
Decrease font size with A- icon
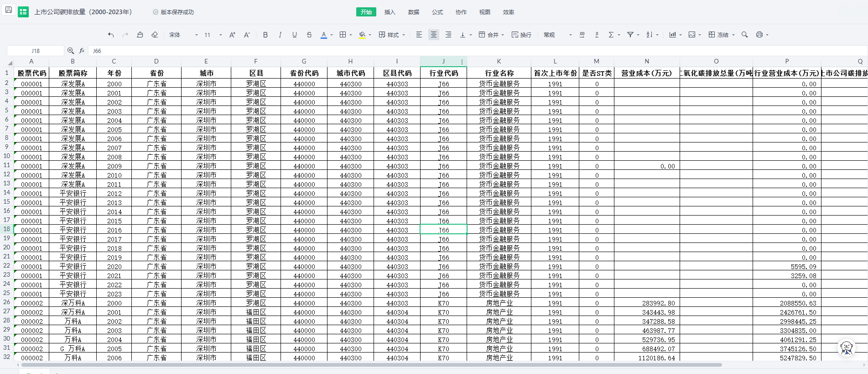tap(247, 35)
